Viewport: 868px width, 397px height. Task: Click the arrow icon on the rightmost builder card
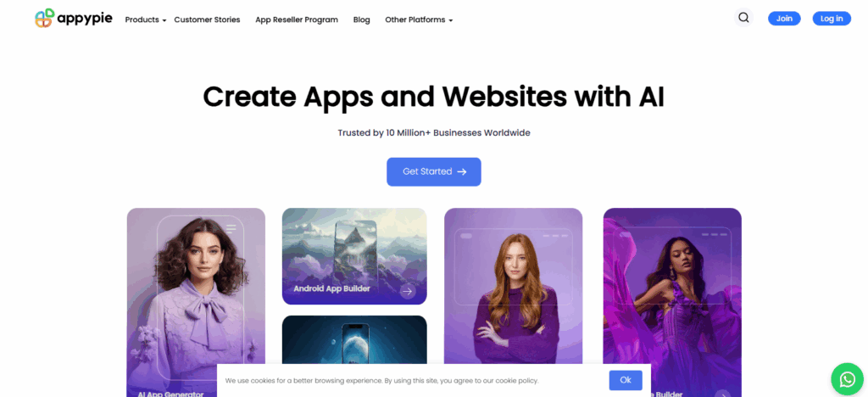coord(723,394)
